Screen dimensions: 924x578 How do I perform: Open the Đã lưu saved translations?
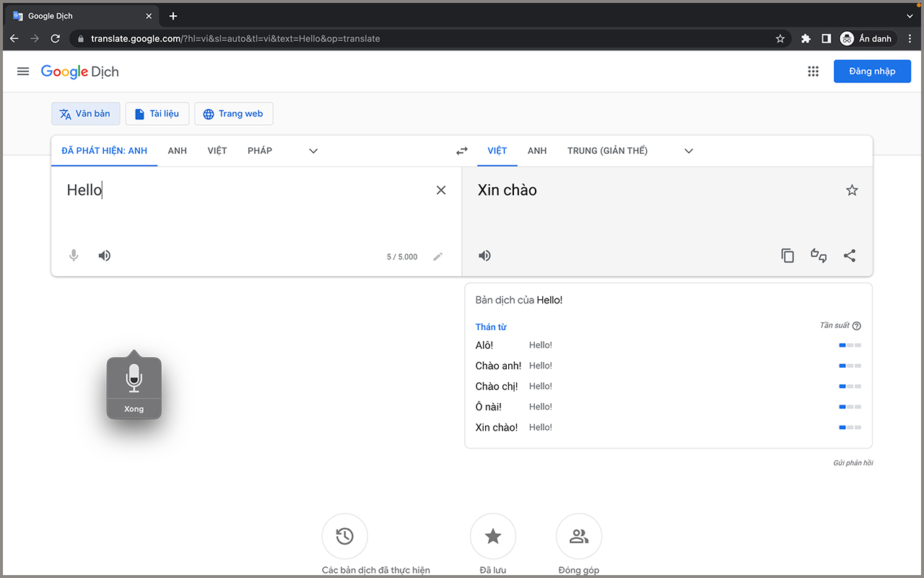pos(493,536)
